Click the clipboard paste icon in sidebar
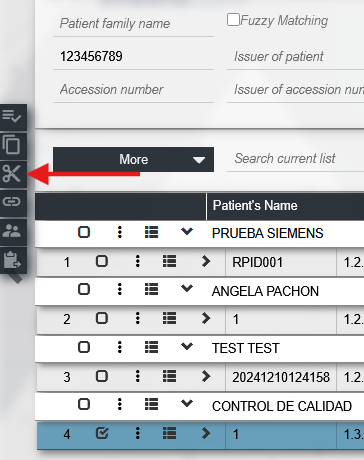Image resolution: width=364 pixels, height=460 pixels. [x=12, y=260]
